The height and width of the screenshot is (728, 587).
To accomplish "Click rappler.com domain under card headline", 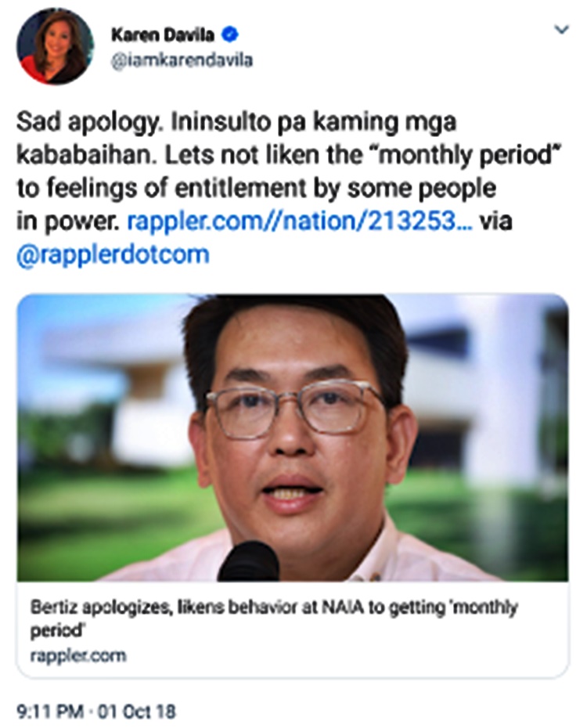I will 78,656.
